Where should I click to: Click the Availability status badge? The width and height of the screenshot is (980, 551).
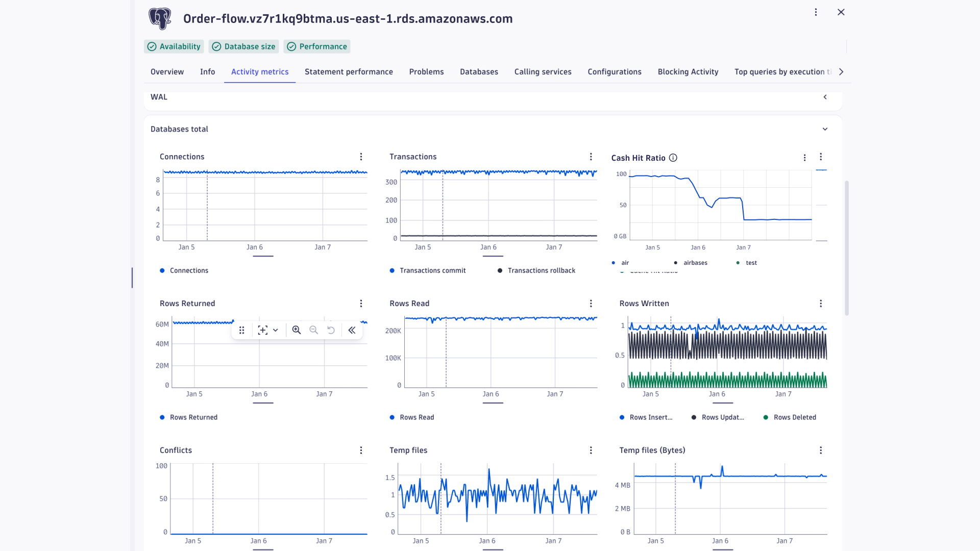174,46
